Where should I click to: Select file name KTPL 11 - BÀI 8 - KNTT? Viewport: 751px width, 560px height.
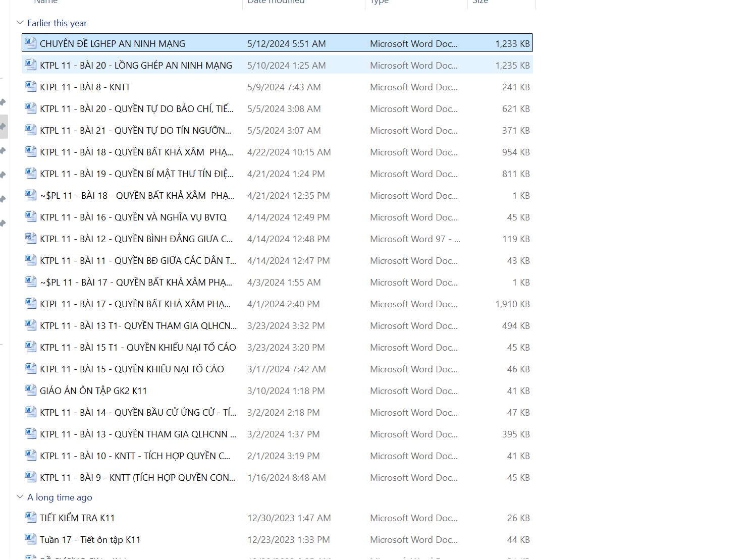pos(85,87)
